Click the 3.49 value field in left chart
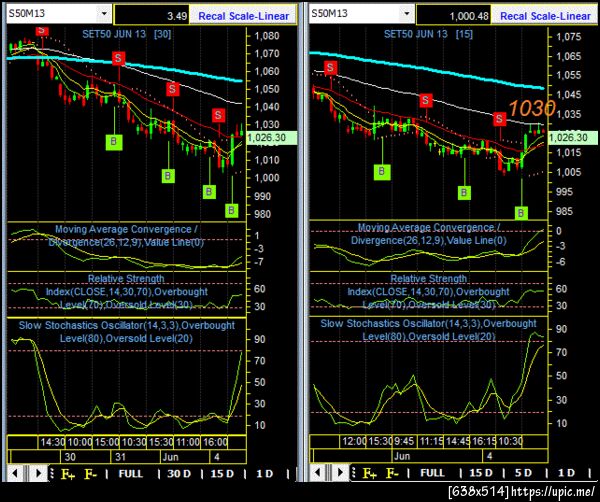The width and height of the screenshot is (600, 502). click(x=152, y=16)
